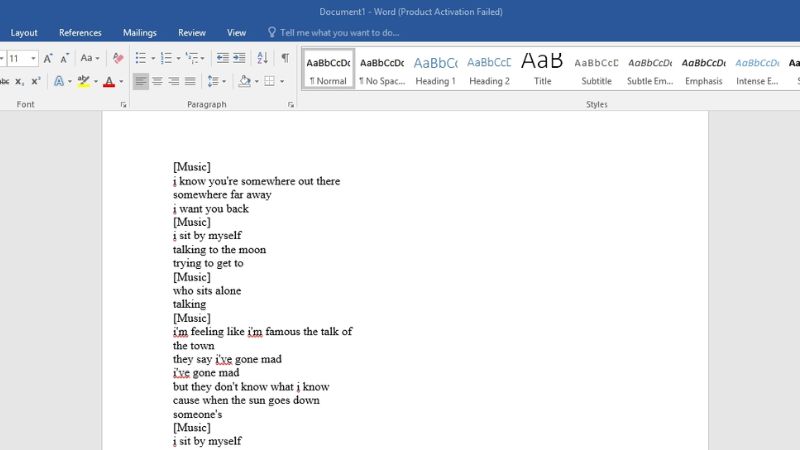
Task: Align text to the right
Action: click(x=174, y=81)
